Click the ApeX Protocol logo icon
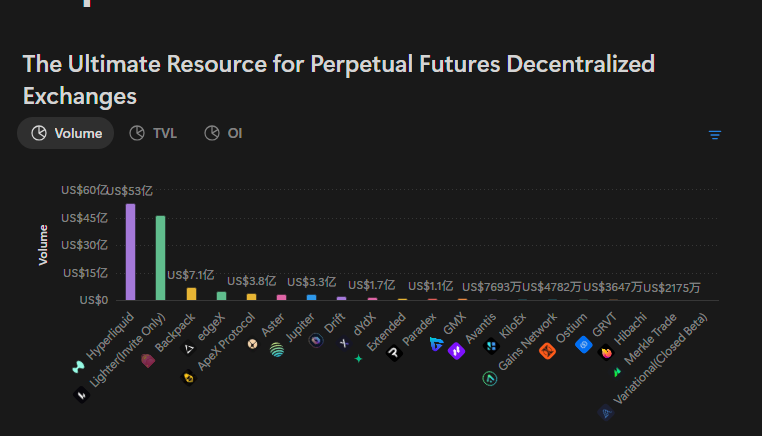The height and width of the screenshot is (436, 762). 189,377
